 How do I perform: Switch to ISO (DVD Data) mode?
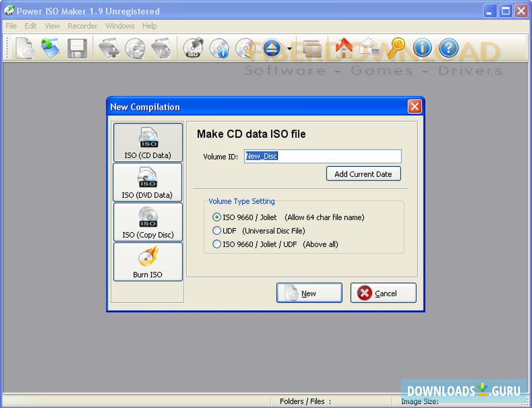(x=148, y=182)
